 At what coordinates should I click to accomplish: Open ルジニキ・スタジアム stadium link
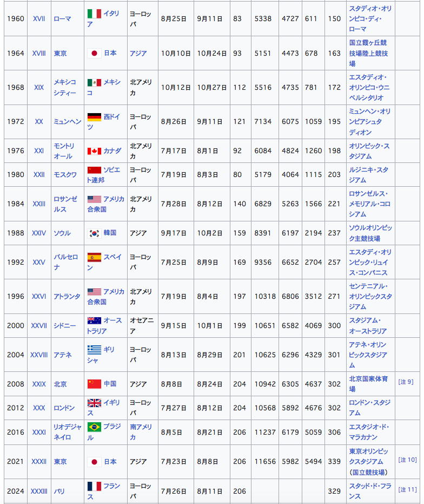[x=369, y=174]
